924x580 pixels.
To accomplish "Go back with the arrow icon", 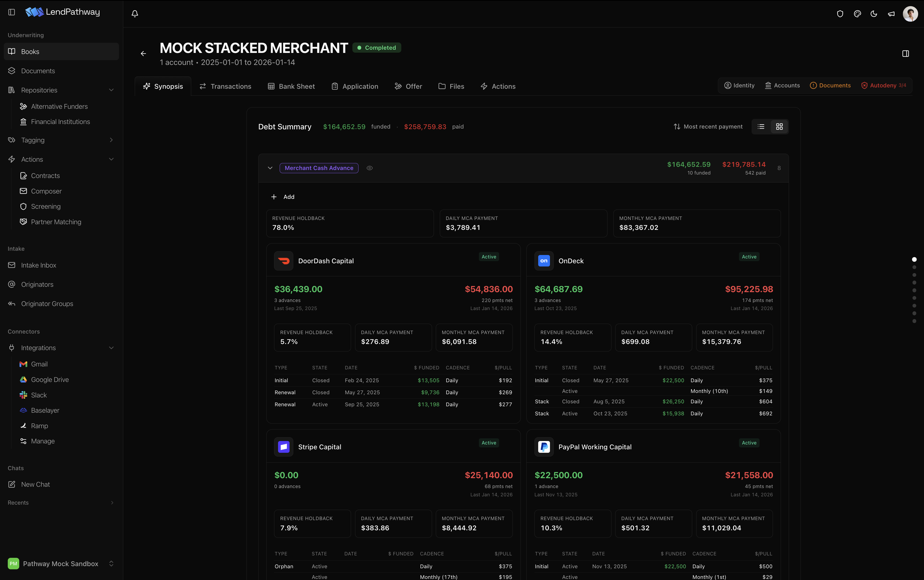I will (143, 54).
